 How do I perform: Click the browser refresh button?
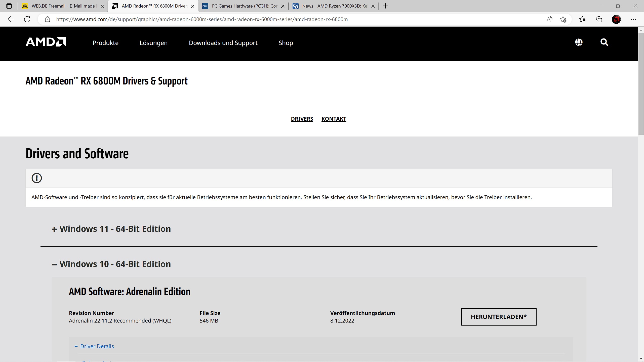pyautogui.click(x=27, y=19)
